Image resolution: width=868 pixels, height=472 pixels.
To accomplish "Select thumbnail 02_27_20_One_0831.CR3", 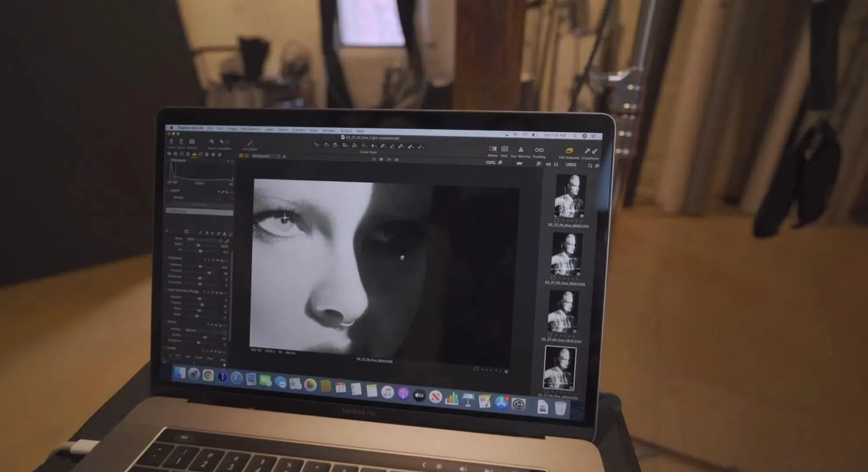I will (x=566, y=254).
